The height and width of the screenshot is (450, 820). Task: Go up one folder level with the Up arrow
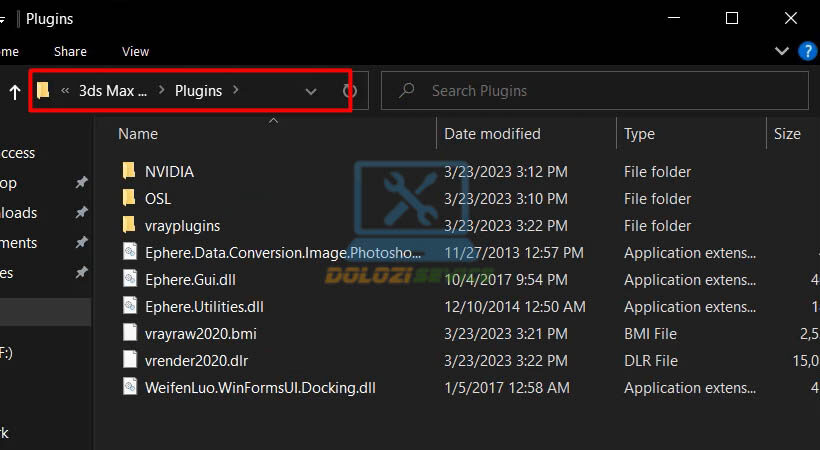(15, 92)
